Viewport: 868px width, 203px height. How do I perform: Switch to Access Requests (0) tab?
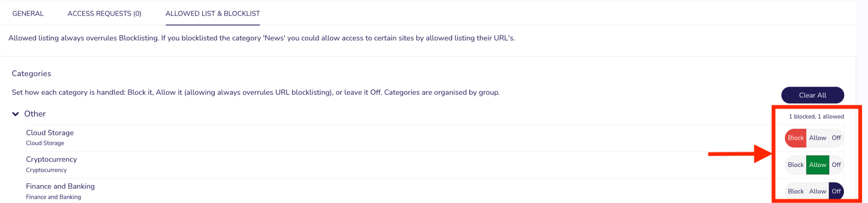pos(105,14)
